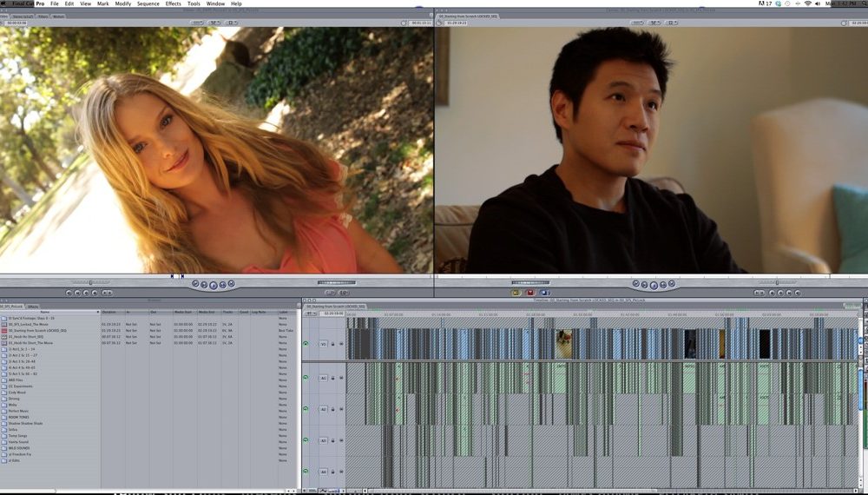868x495 pixels.
Task: Click the Viewer shuttle control slider
Action: pos(89,282)
